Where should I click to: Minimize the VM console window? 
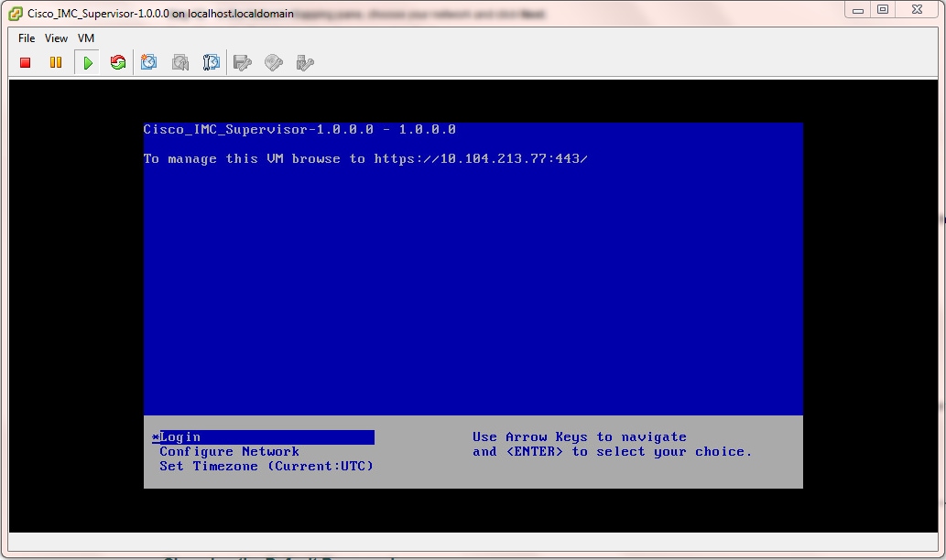point(858,10)
